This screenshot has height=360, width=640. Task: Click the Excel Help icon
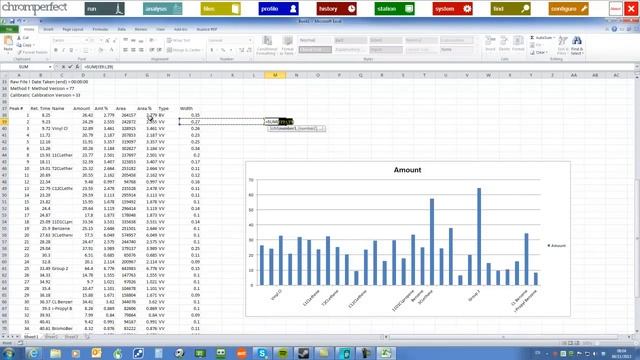pyautogui.click(x=614, y=29)
